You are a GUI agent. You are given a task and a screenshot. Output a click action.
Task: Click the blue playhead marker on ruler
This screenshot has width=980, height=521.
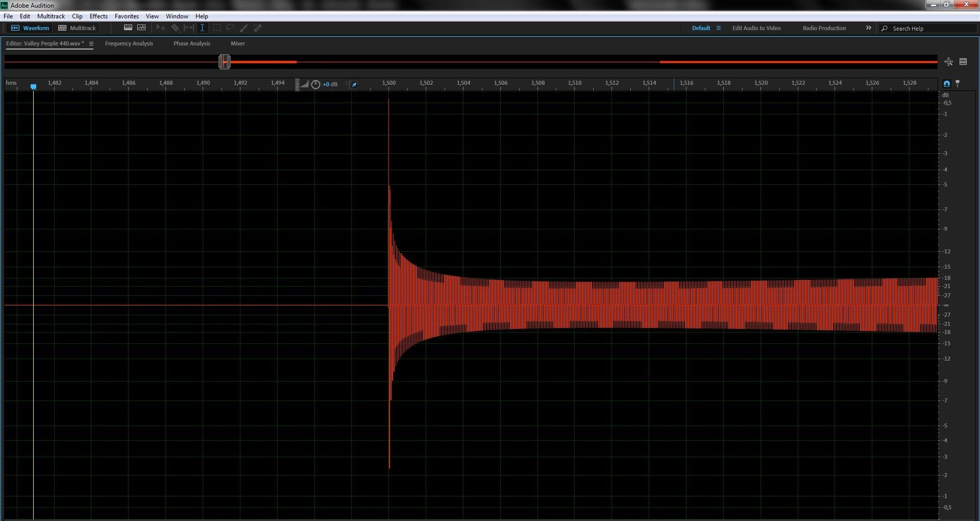point(33,87)
